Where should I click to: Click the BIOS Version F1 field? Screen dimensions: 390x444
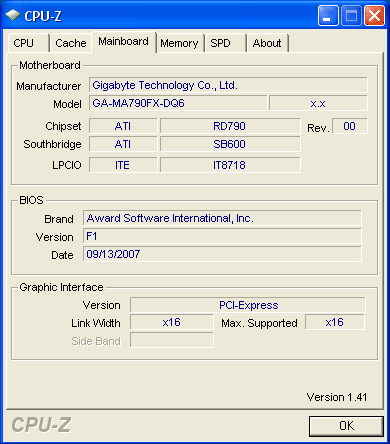222,236
